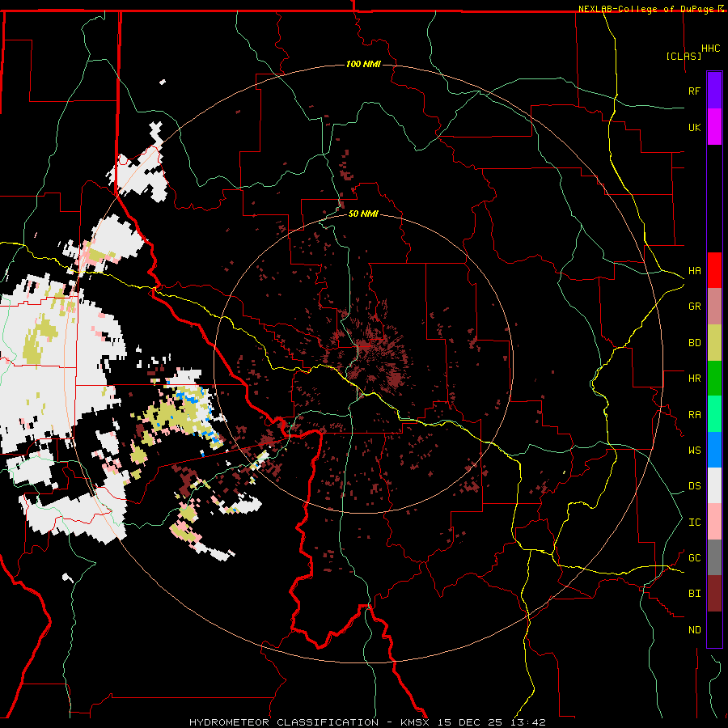Click the HA red legend color
Image resolution: width=728 pixels, height=728 pixels.
tap(714, 270)
